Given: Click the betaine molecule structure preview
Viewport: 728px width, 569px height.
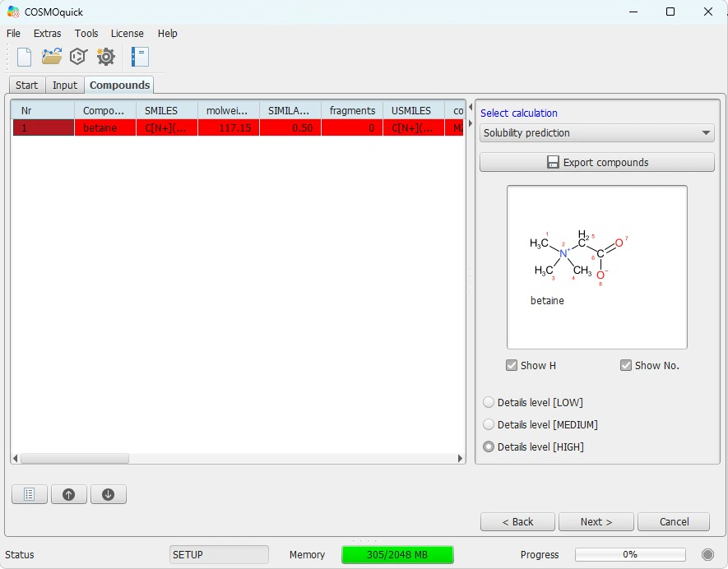Looking at the screenshot, I should point(597,267).
